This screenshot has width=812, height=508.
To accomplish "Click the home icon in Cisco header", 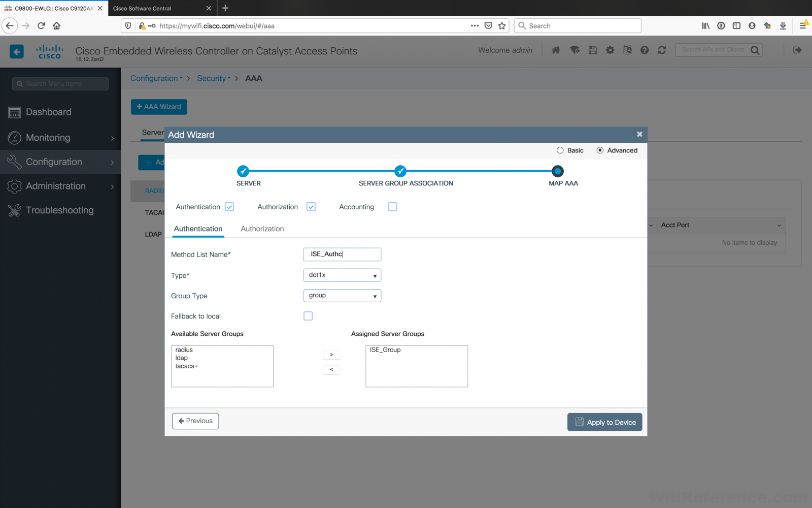I will pos(556,50).
